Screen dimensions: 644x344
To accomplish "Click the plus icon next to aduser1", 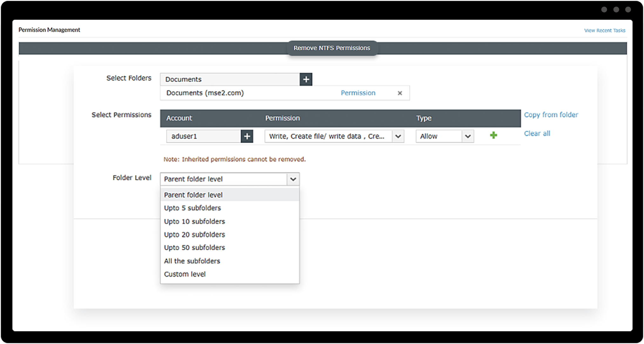I will pyautogui.click(x=247, y=136).
